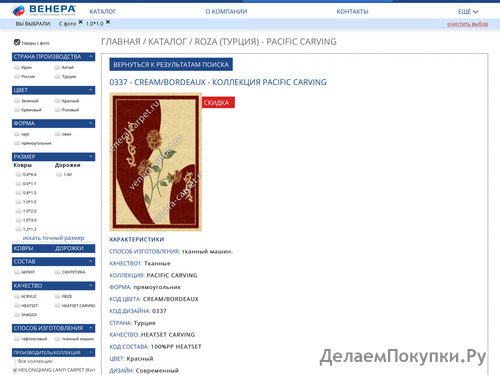Click the очистить выбор link

coord(467,24)
